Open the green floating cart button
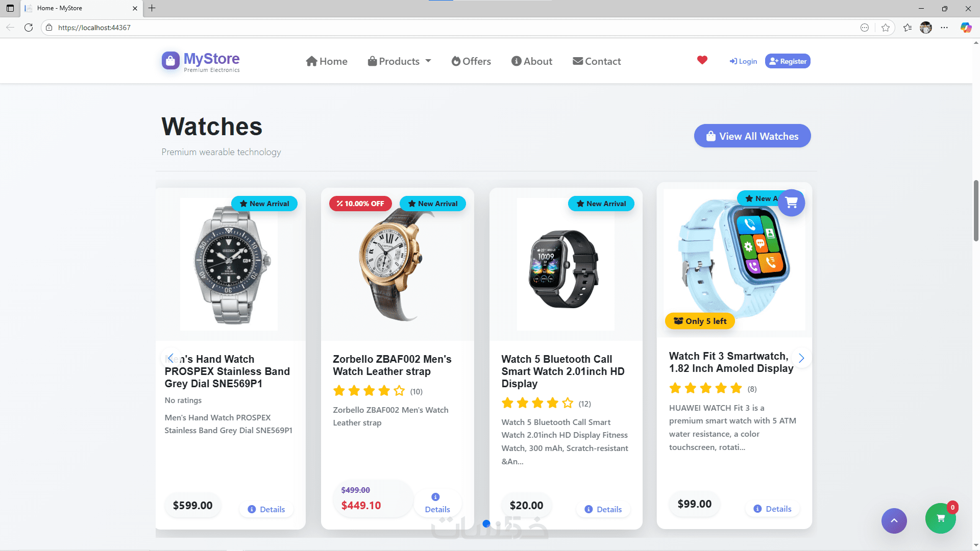 point(940,518)
